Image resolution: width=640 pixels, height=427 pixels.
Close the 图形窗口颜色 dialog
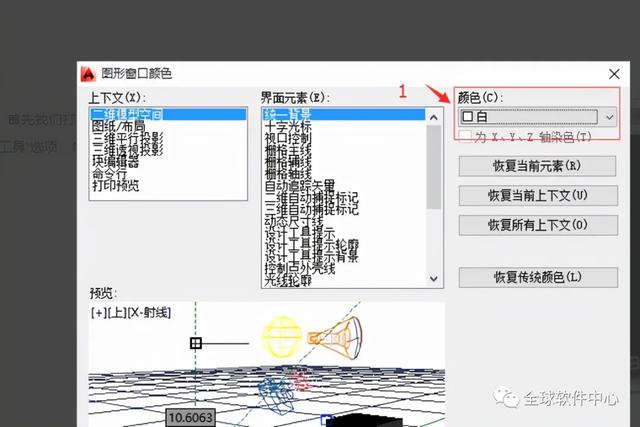[614, 74]
